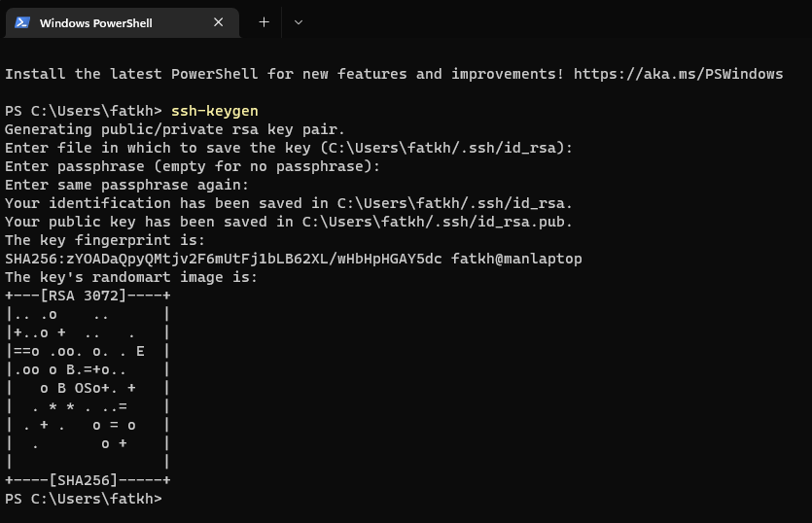Click the 'Enter passphrase (empty for no passphrase)' line

point(192,166)
